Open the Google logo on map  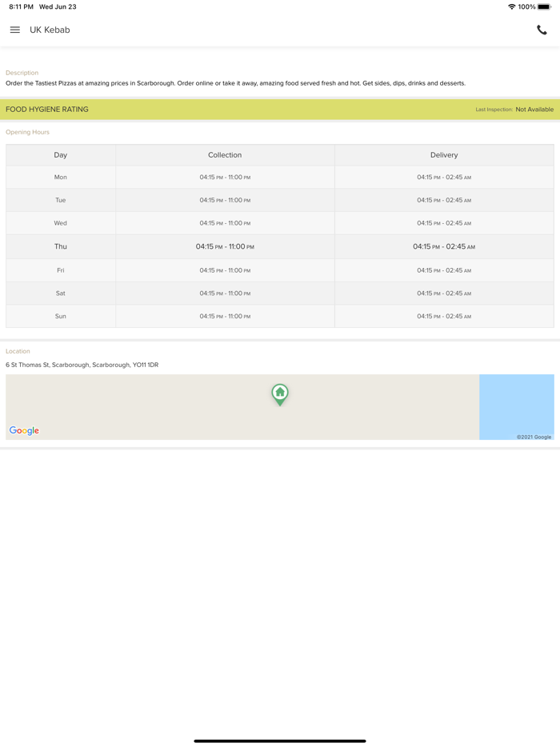pos(24,430)
